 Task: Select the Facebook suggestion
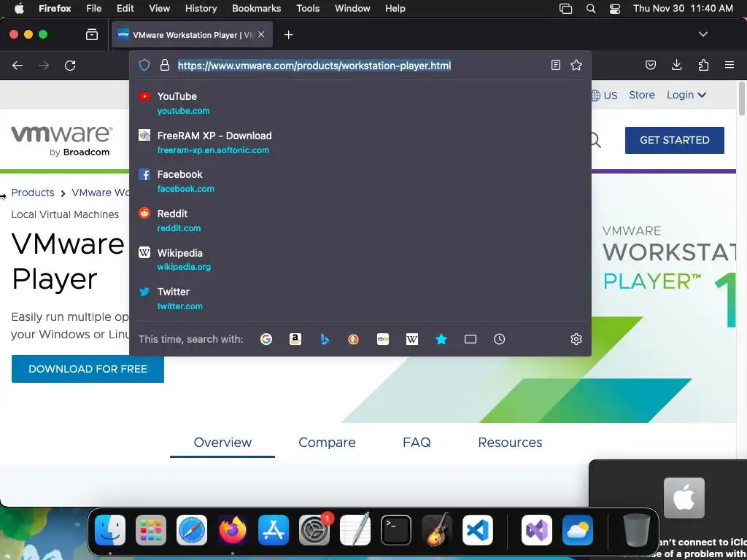360,181
